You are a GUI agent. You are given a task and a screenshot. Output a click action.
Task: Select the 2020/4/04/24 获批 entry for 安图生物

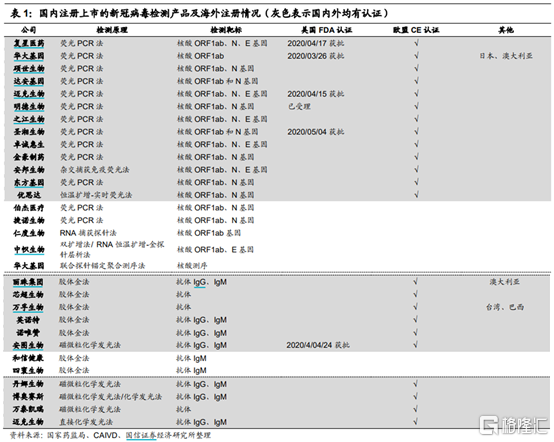point(318,345)
